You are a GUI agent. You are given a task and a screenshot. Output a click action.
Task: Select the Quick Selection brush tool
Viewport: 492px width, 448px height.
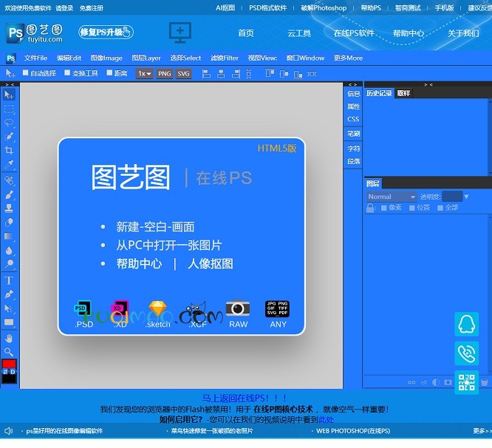(x=9, y=137)
